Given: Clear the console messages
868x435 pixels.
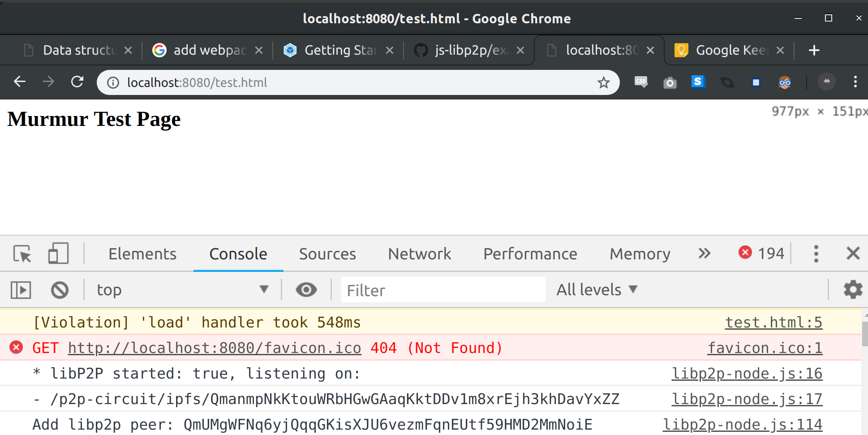Looking at the screenshot, I should point(60,290).
